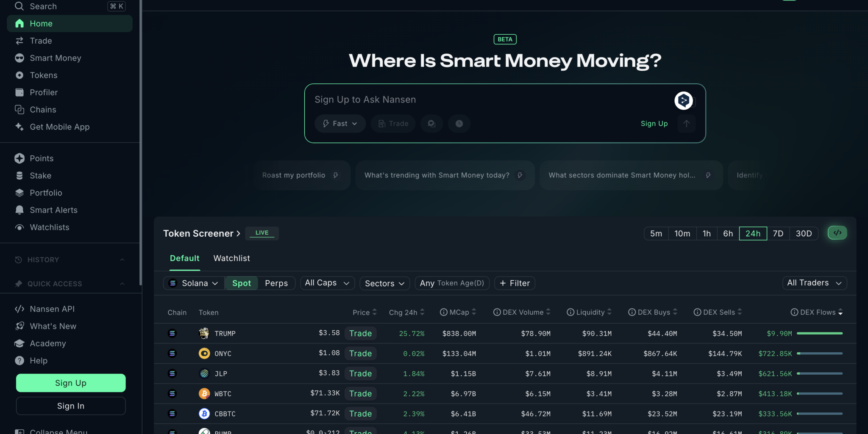Click JLP DEX Flows bar
The width and height of the screenshot is (868, 434).
[820, 373]
